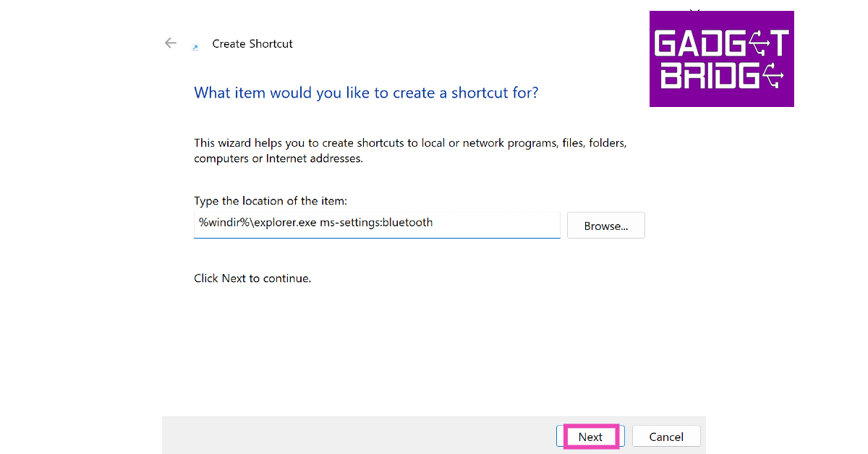Close the dialog with the top X button
Viewport: 868px width, 454px height.
pyautogui.click(x=695, y=10)
